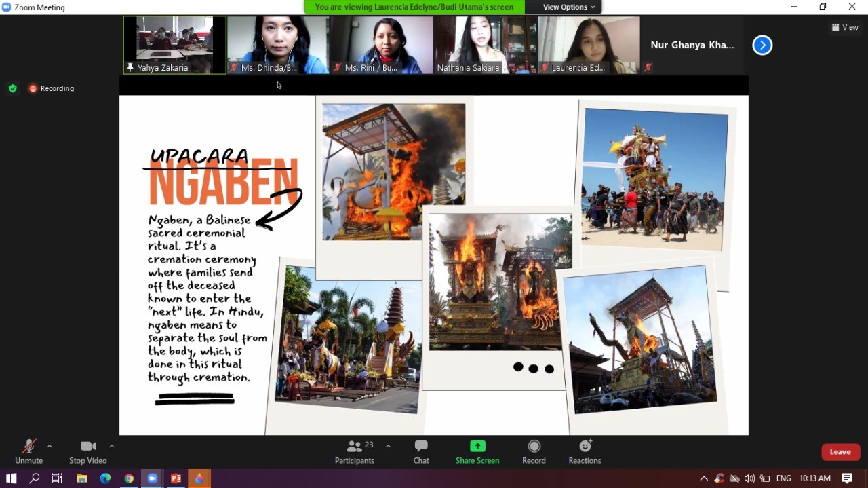
Task: Expand audio options arrow beside Unmute
Action: [x=50, y=446]
